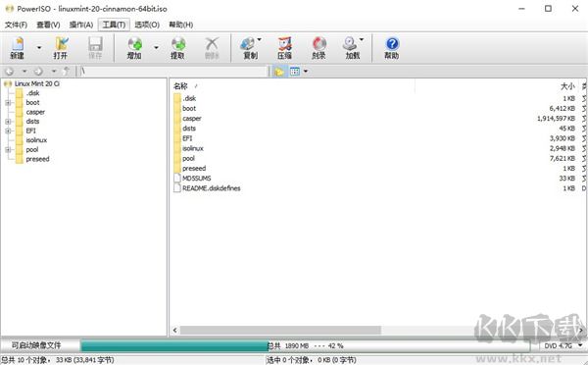Expand the boot tree node
This screenshot has width=588, height=365.
click(8, 102)
